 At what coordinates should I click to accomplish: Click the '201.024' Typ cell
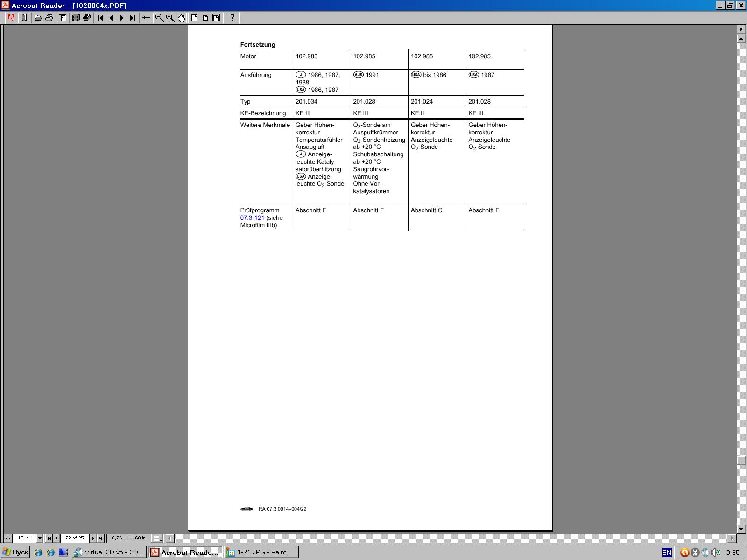pos(437,101)
